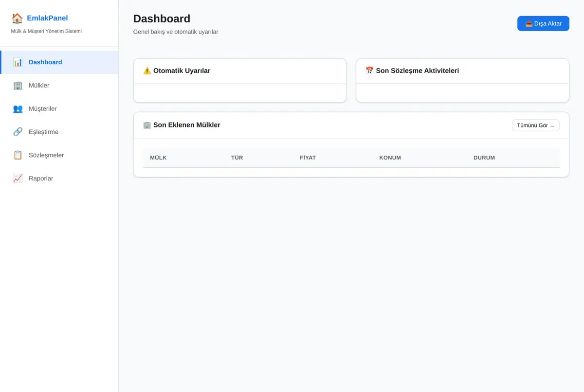
Task: Click the Raporlar trend chart icon
Action: coord(18,178)
